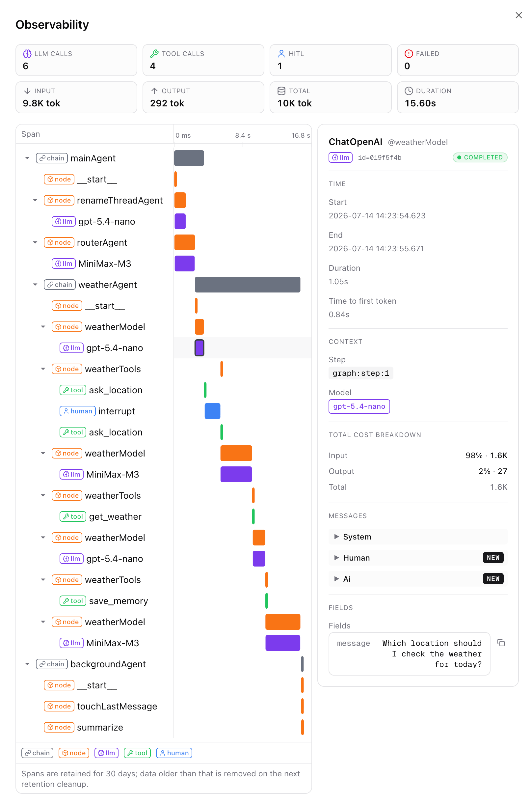Image resolution: width=532 pixels, height=805 pixels.
Task: Click the COMPLETED status badge
Action: point(480,157)
